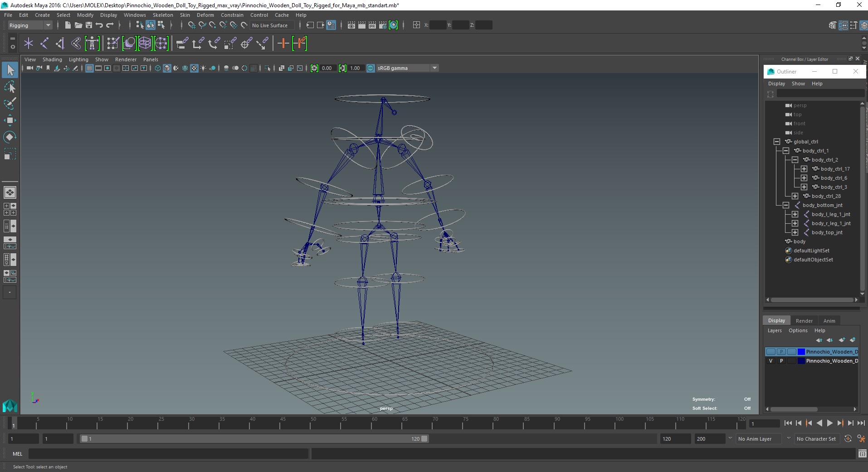Screen dimensions: 868x472
Task: Click the orange Set Key shelf icon
Action: point(283,44)
